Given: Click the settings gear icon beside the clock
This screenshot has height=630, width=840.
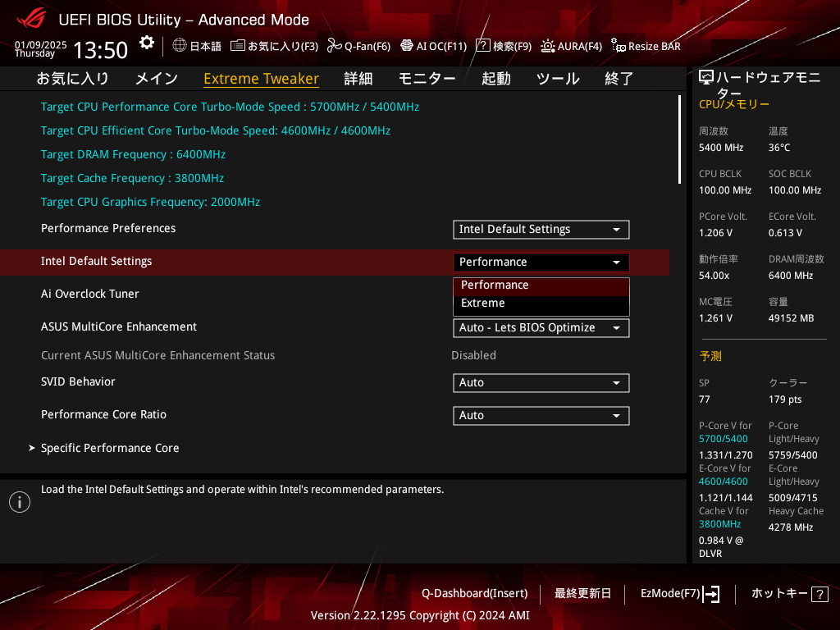Looking at the screenshot, I should pyautogui.click(x=146, y=43).
